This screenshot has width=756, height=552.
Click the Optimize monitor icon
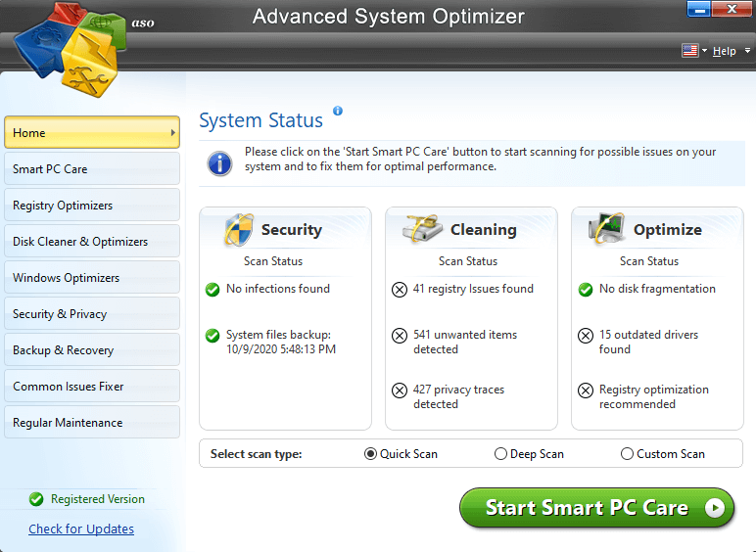pos(606,228)
